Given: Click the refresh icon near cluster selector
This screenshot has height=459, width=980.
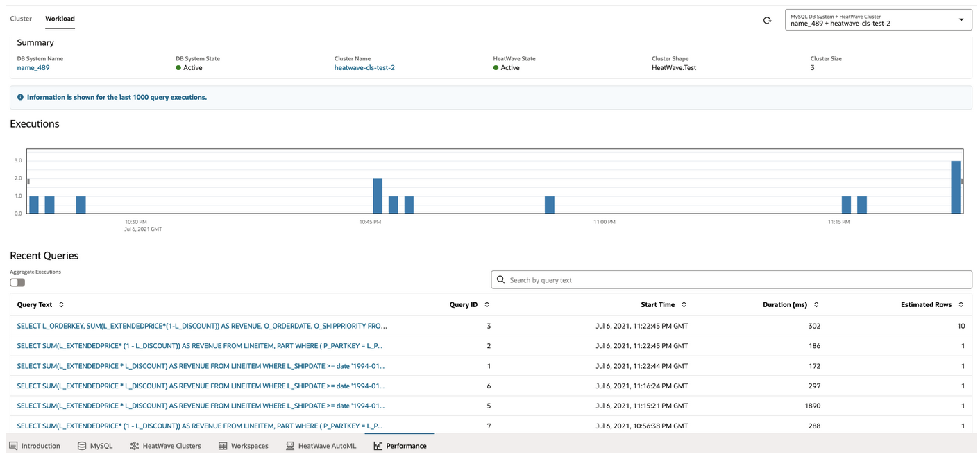Looking at the screenshot, I should tap(767, 20).
